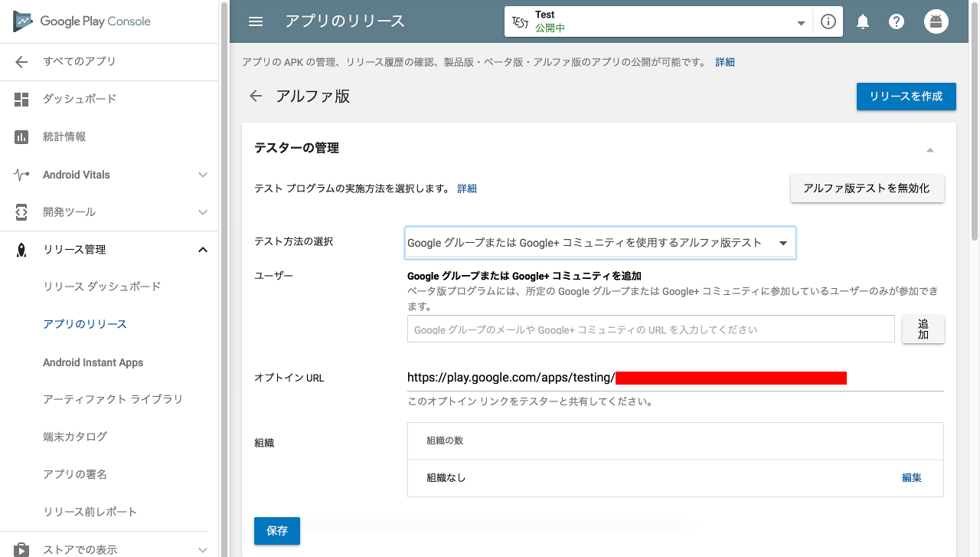Collapse the テスターの管理 panel
This screenshot has width=980, height=557.
coord(930,150)
